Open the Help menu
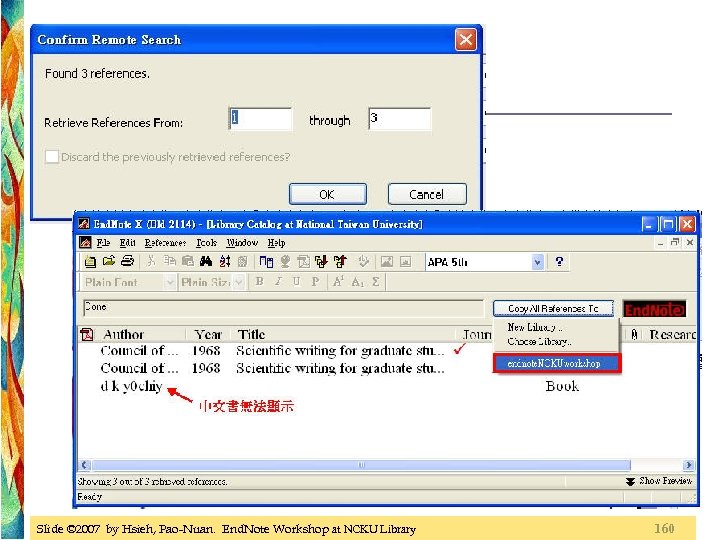The image size is (720, 540). pyautogui.click(x=276, y=243)
